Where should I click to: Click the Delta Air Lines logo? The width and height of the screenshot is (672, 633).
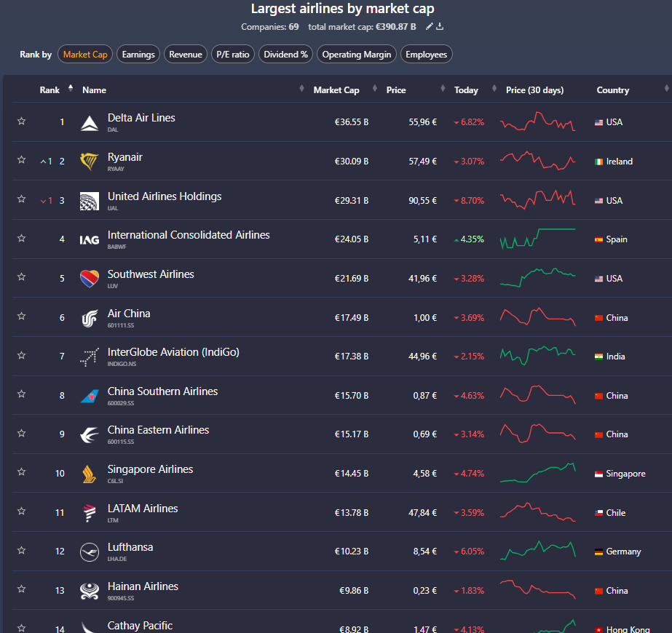click(90, 122)
